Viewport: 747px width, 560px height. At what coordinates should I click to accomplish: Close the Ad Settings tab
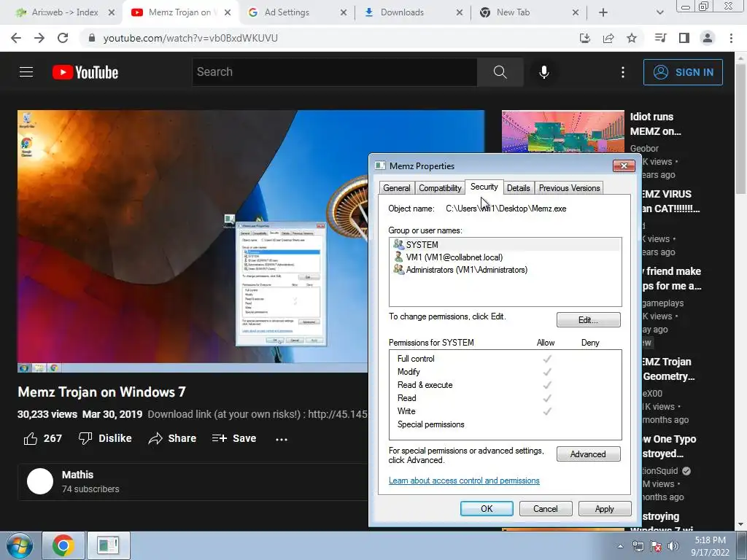pyautogui.click(x=344, y=12)
